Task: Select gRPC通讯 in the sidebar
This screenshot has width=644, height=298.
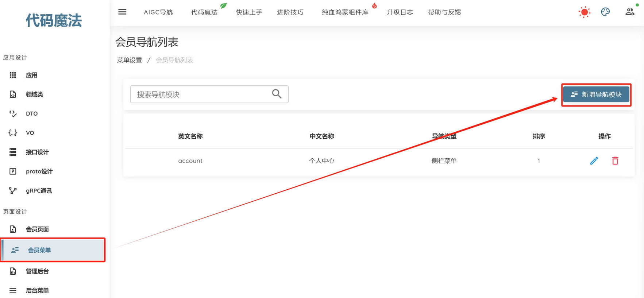Action: tap(39, 190)
